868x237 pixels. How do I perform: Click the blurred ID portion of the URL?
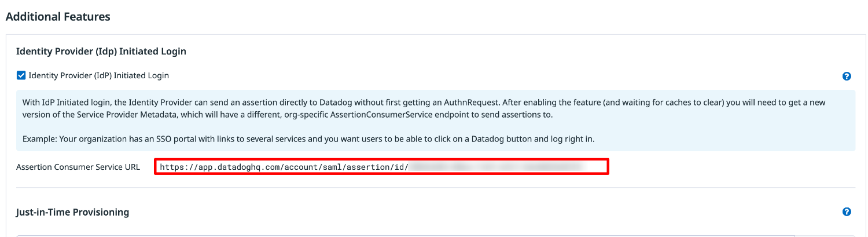coord(498,167)
